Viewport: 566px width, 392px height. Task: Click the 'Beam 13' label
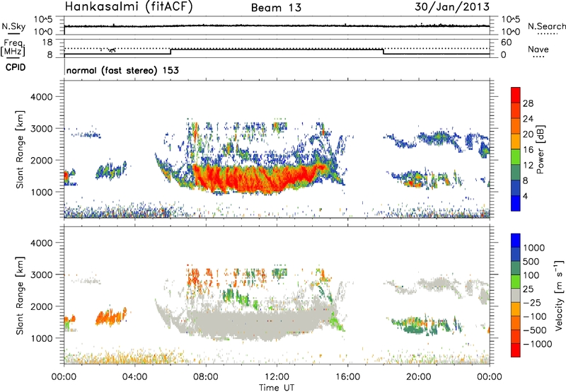click(x=276, y=8)
